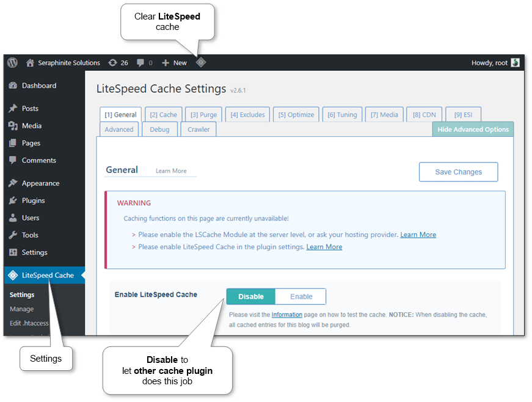The height and width of the screenshot is (402, 532).
Task: Click the 26 updates count
Action: coord(125,63)
